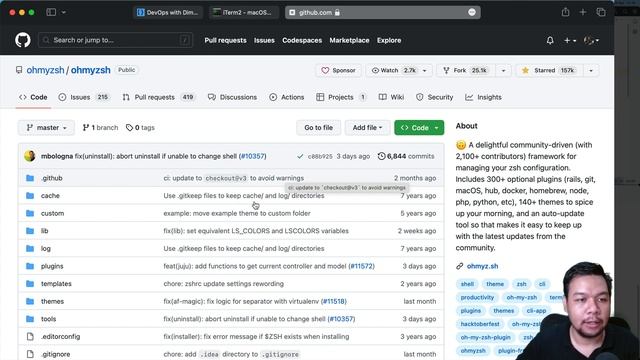Viewport: 640px width, 360px height.
Task: Open the Insights tab
Action: pyautogui.click(x=483, y=97)
